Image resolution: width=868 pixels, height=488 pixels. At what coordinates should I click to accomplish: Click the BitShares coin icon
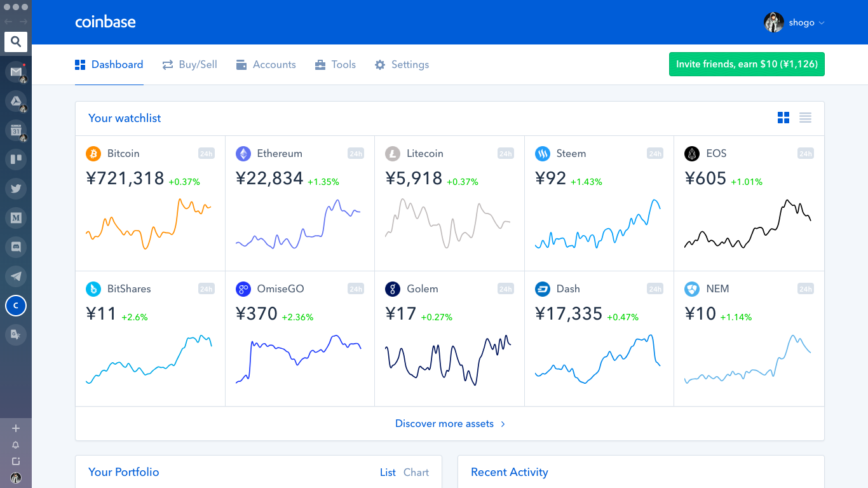click(x=93, y=289)
